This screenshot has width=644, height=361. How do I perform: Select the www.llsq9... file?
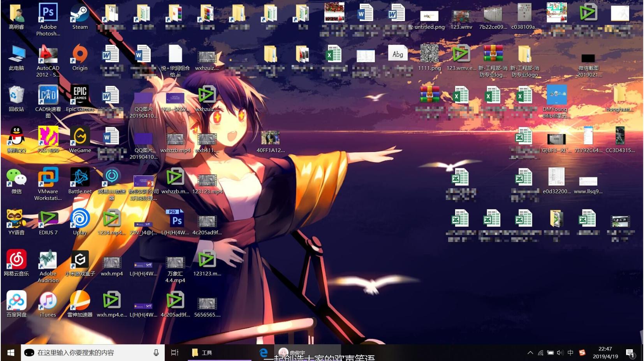tap(588, 185)
